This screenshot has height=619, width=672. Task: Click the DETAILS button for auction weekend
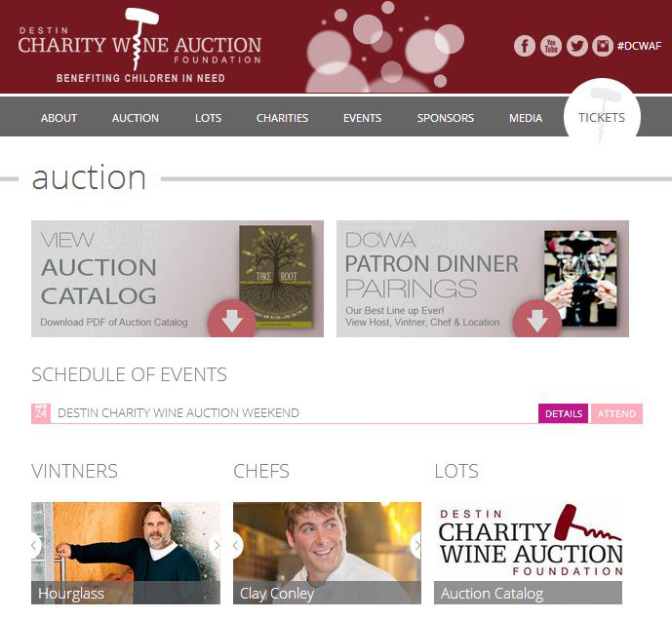[x=563, y=413]
